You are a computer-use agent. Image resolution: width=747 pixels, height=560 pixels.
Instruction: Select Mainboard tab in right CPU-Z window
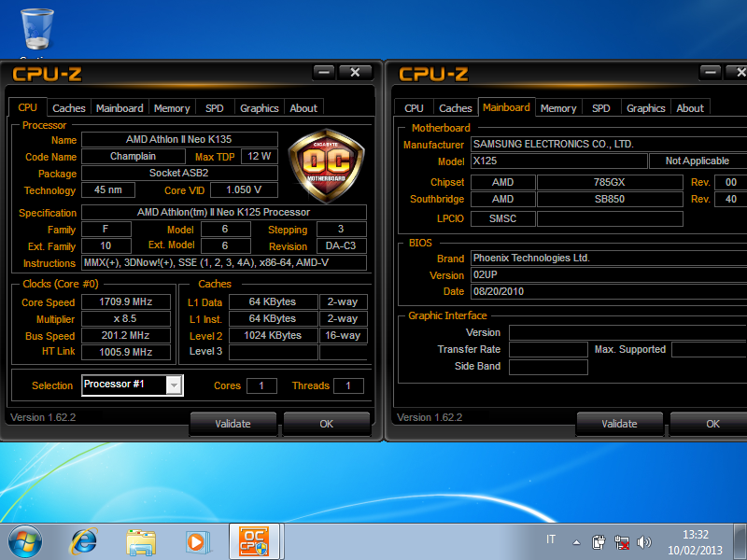point(506,107)
